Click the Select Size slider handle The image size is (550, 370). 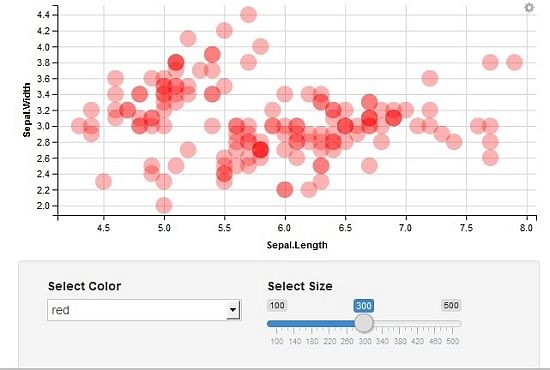pyautogui.click(x=364, y=323)
